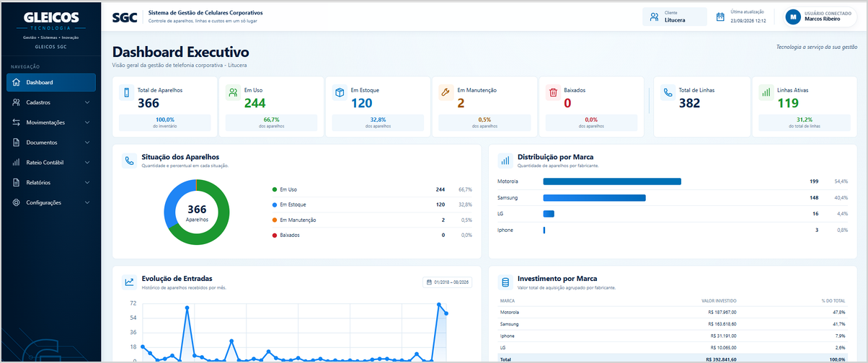Expand the Documentos chevron
The image size is (868, 363).
pyautogui.click(x=87, y=143)
